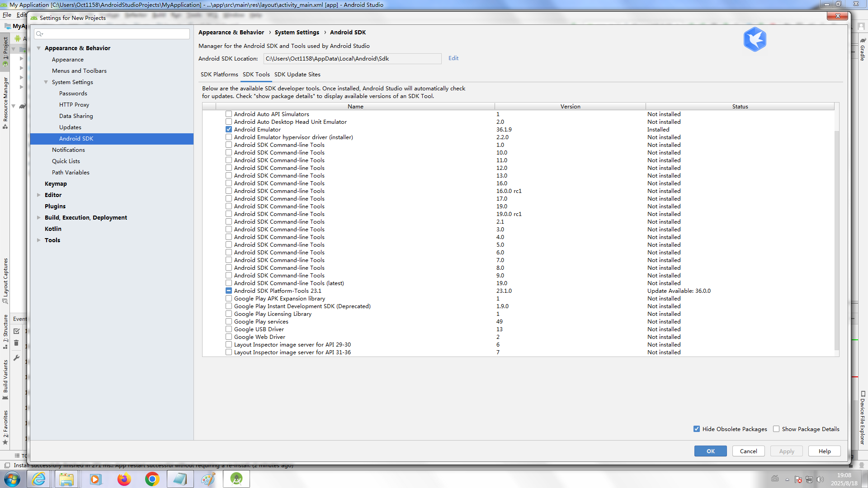Image resolution: width=868 pixels, height=488 pixels.
Task: Toggle Android SDK Platform-Tools 23.1 checkbox
Action: coord(229,291)
